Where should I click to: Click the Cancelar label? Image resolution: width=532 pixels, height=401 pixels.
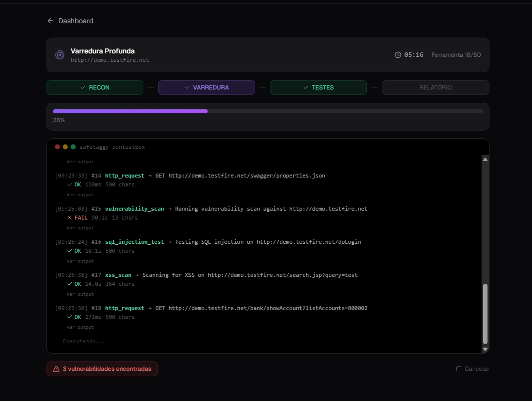(477, 369)
